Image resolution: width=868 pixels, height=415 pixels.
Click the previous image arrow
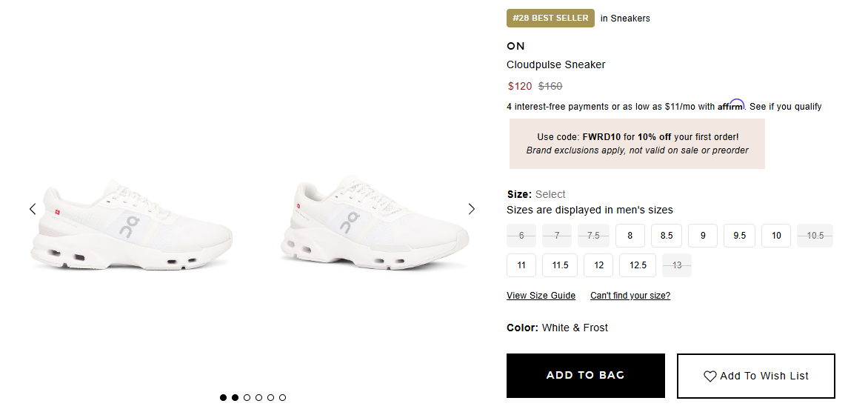[x=33, y=209]
